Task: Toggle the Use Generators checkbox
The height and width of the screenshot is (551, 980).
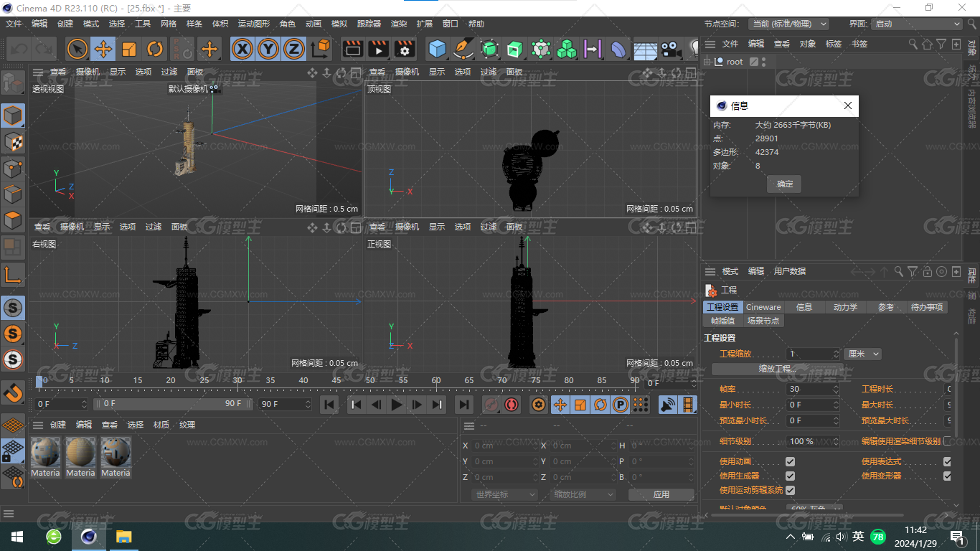Action: (790, 476)
